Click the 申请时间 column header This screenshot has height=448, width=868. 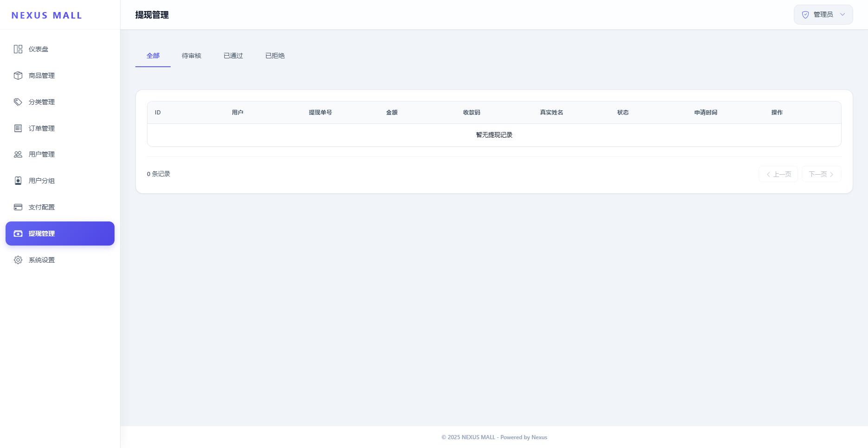pos(705,113)
